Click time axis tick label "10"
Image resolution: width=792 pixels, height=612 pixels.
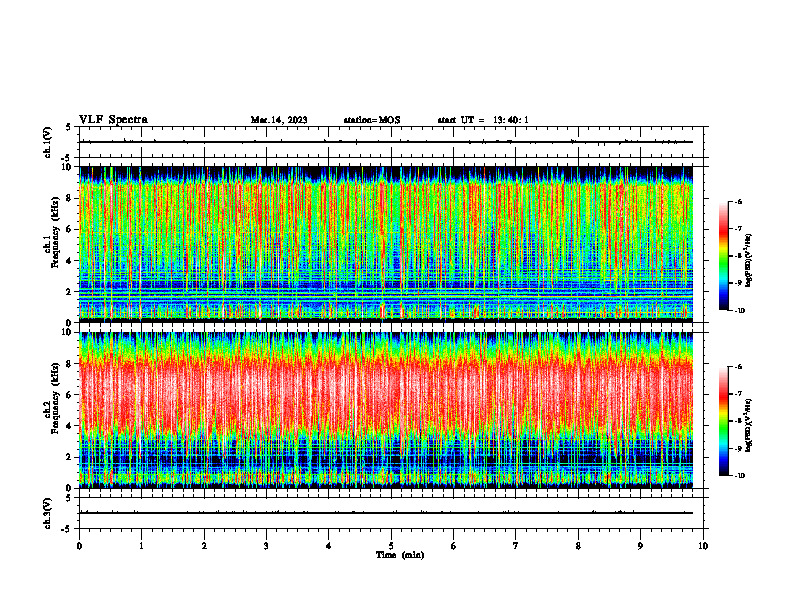[x=703, y=546]
